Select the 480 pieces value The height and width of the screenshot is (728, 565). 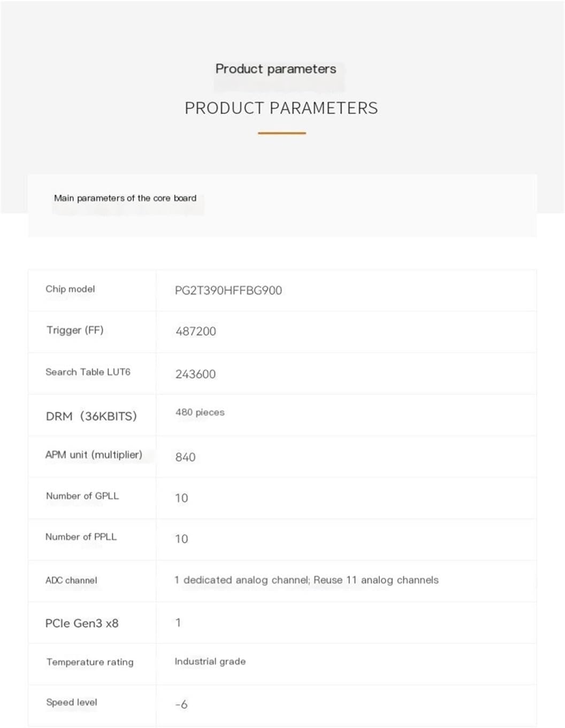(200, 412)
